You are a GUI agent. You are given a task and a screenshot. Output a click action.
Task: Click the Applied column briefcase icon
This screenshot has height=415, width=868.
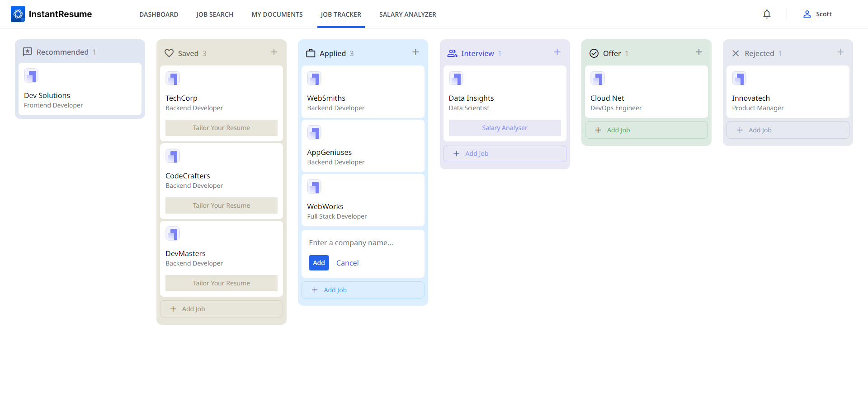311,53
